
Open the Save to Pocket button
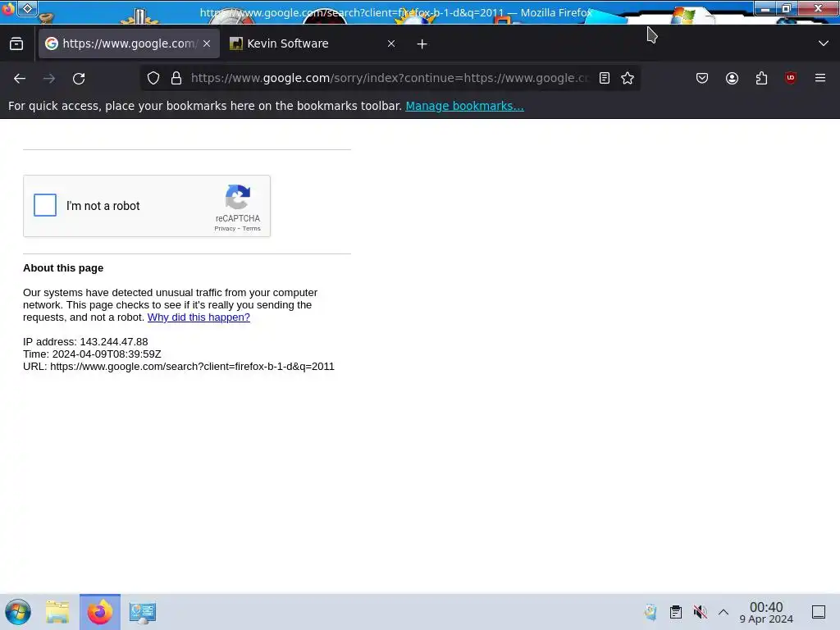pos(702,78)
